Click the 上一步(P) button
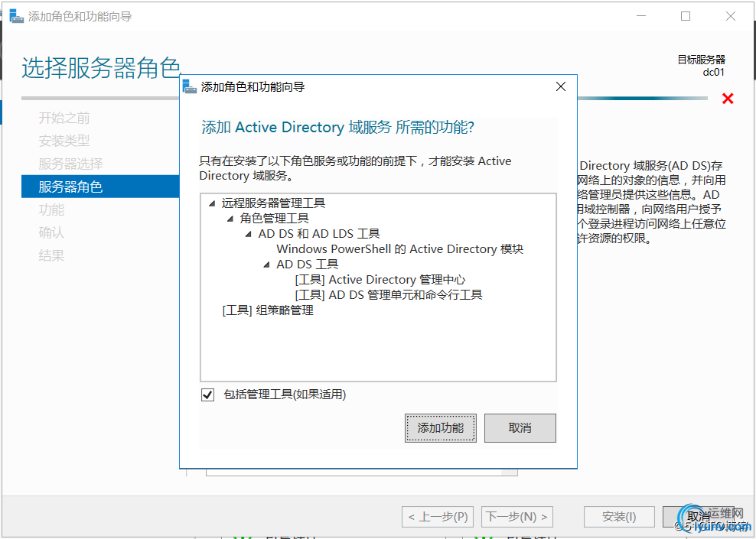This screenshot has height=539, width=756. pyautogui.click(x=438, y=517)
